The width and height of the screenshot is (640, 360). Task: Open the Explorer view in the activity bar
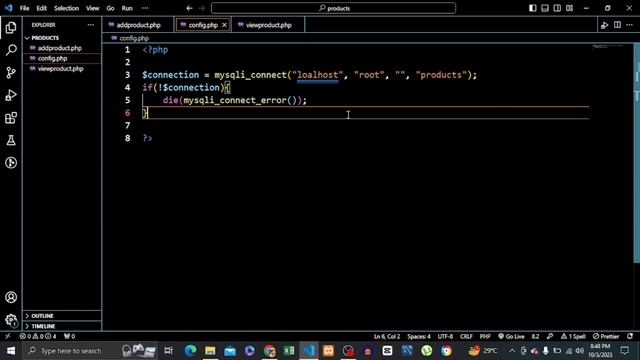pyautogui.click(x=11, y=28)
